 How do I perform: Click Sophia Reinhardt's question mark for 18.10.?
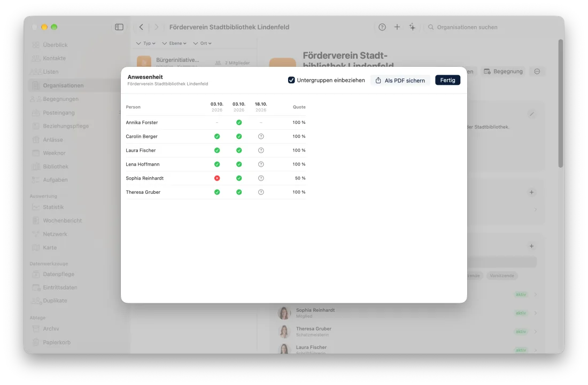[261, 178]
